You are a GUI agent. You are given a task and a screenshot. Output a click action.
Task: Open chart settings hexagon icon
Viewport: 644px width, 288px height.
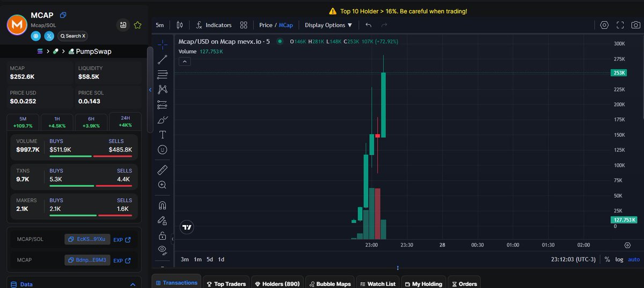click(604, 25)
